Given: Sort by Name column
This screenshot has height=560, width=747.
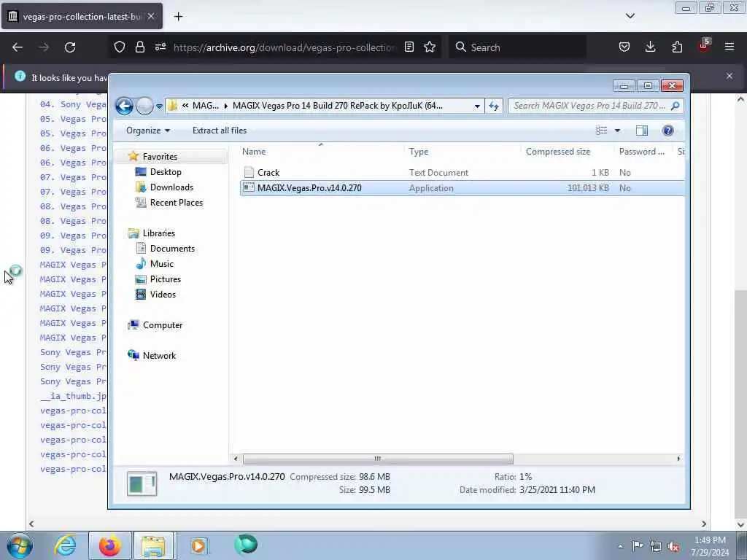Looking at the screenshot, I should pyautogui.click(x=321, y=152).
